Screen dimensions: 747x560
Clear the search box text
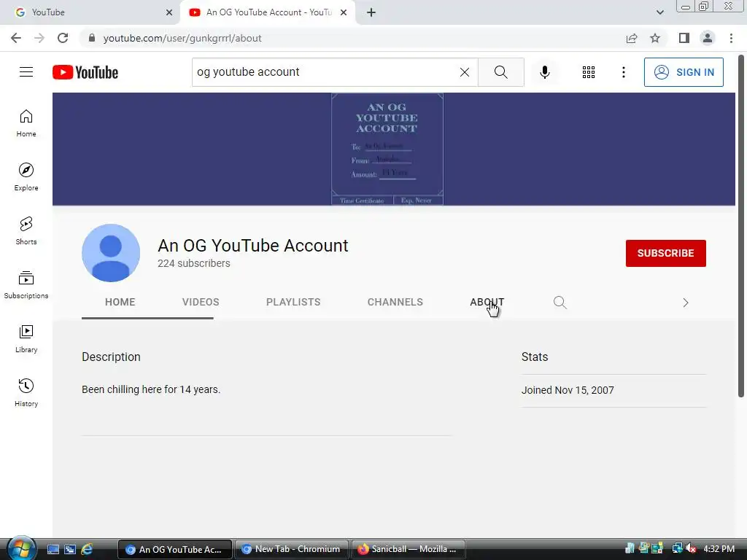tap(465, 72)
